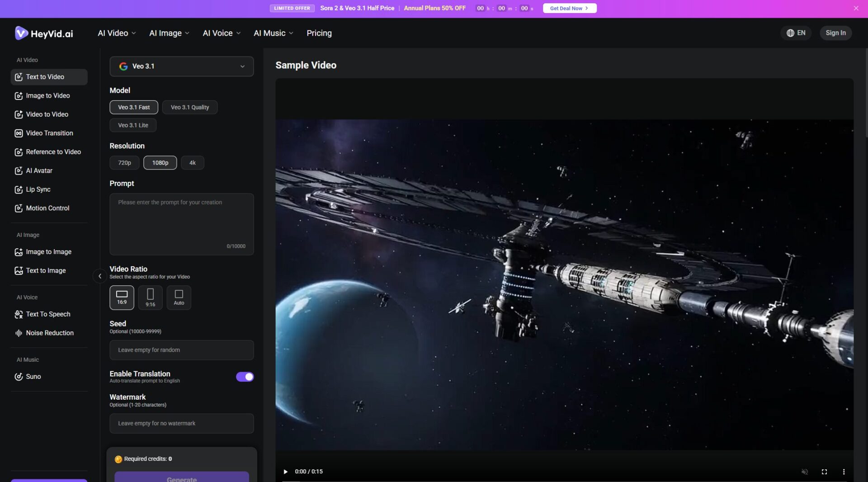
Task: Open the language selector globe EN
Action: pos(796,33)
